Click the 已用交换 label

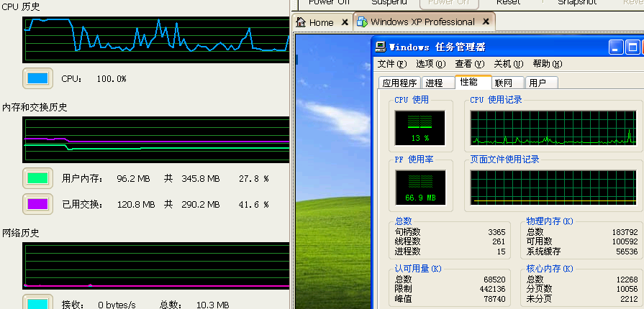[x=82, y=204]
